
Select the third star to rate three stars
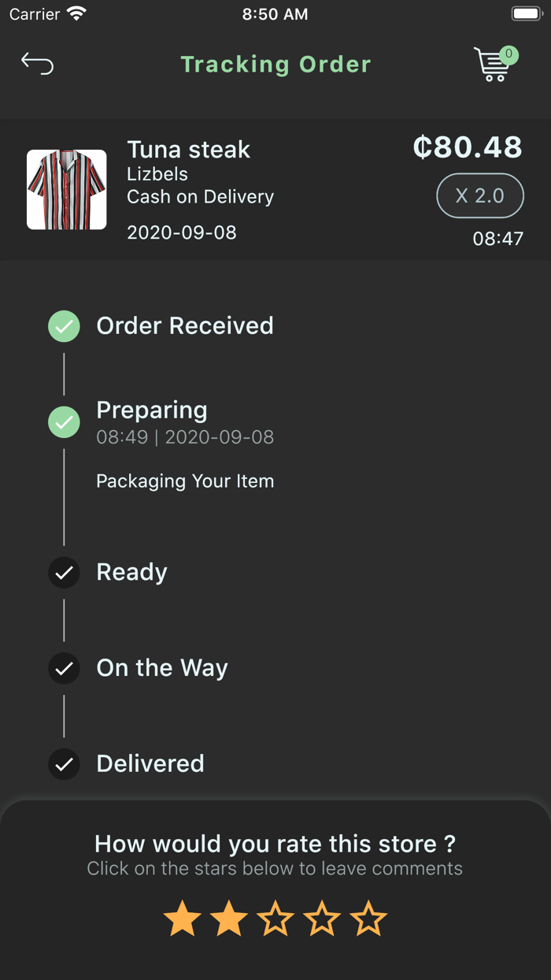tap(275, 919)
